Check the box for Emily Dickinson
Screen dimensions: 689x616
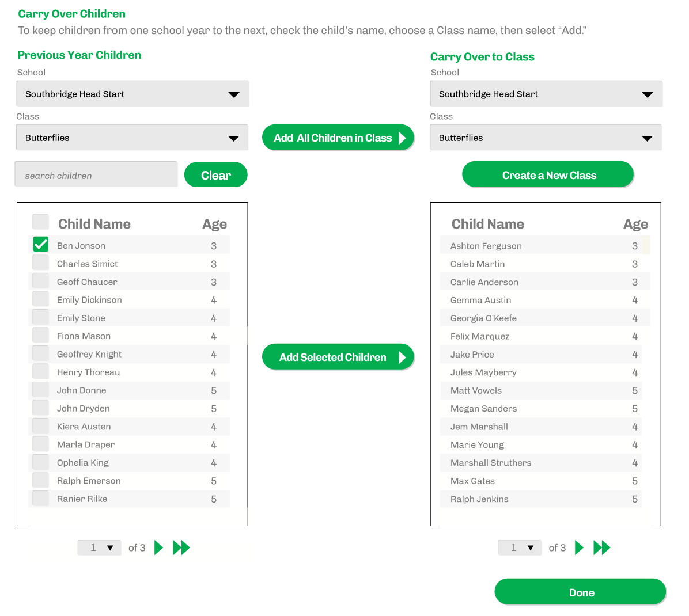coord(41,299)
